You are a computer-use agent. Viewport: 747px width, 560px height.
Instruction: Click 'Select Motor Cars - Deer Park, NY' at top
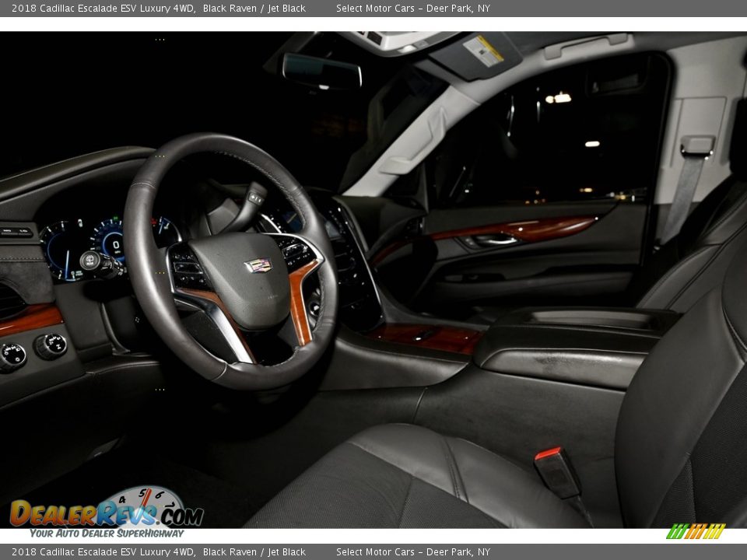tap(412, 9)
